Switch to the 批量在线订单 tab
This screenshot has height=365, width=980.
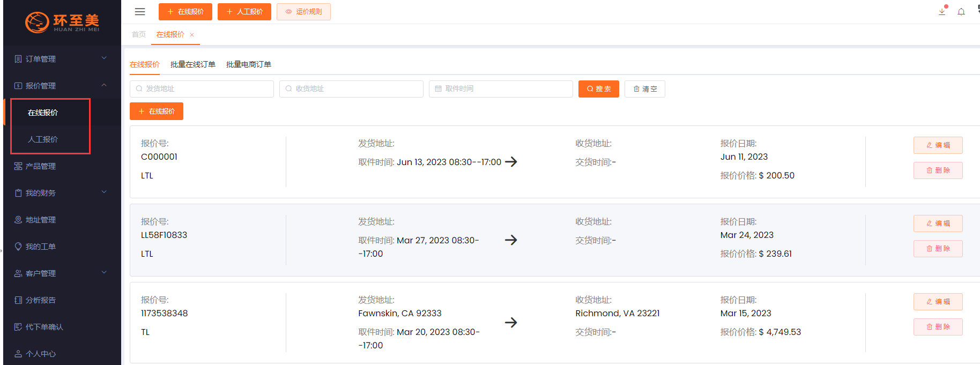192,64
